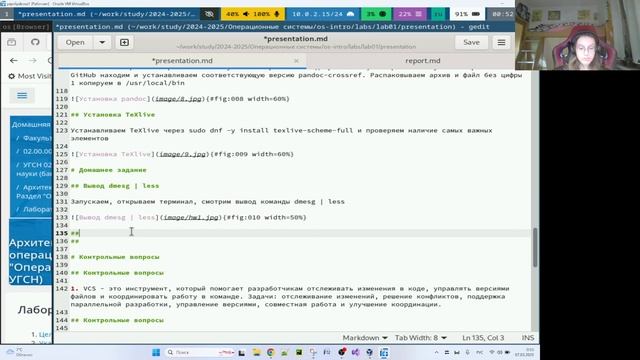The image size is (640, 360).
Task: Click the Факуль... breadcrumb link in the browser
Action: point(37,138)
